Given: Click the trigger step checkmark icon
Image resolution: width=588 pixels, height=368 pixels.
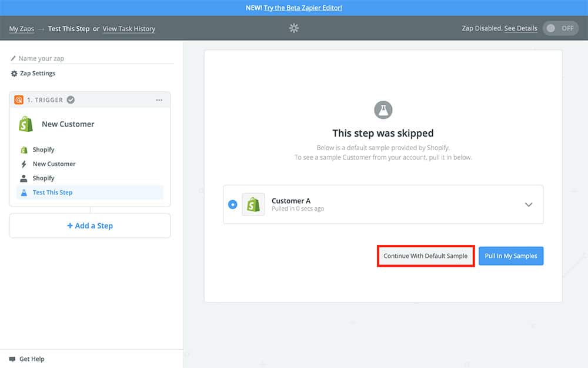Looking at the screenshot, I should pos(71,100).
